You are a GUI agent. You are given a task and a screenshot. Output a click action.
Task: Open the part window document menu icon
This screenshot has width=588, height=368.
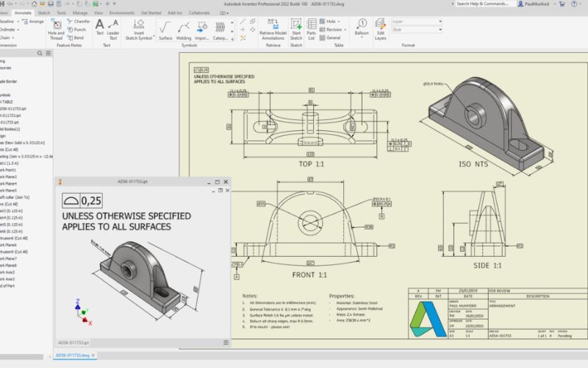(x=226, y=342)
